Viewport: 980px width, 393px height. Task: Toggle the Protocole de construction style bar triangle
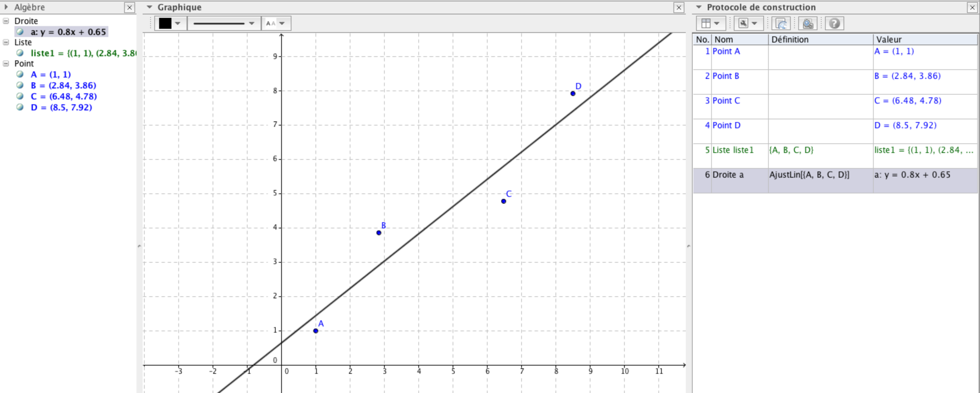[x=699, y=7]
